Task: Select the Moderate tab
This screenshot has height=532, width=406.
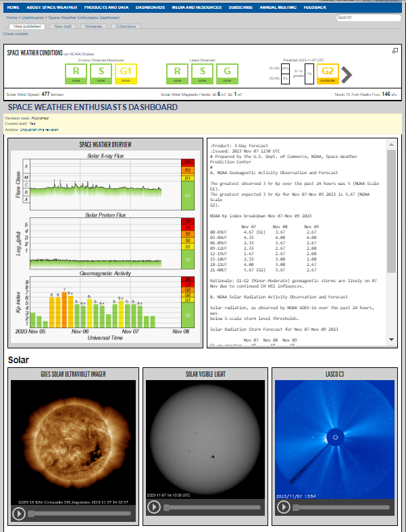Action: coord(94,26)
